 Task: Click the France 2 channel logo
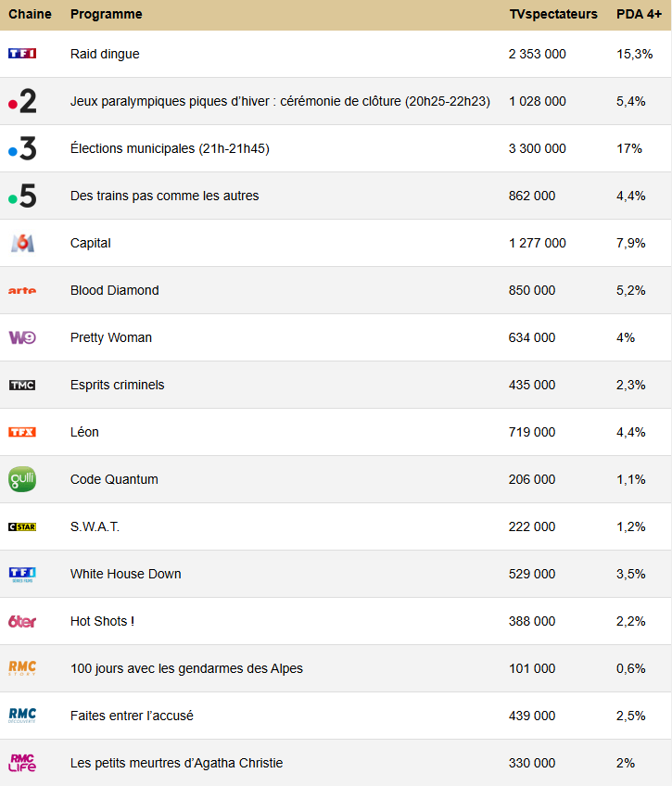pos(22,101)
